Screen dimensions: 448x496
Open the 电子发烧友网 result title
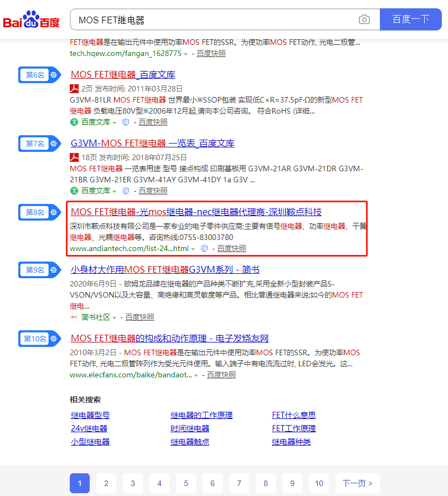[170, 338]
